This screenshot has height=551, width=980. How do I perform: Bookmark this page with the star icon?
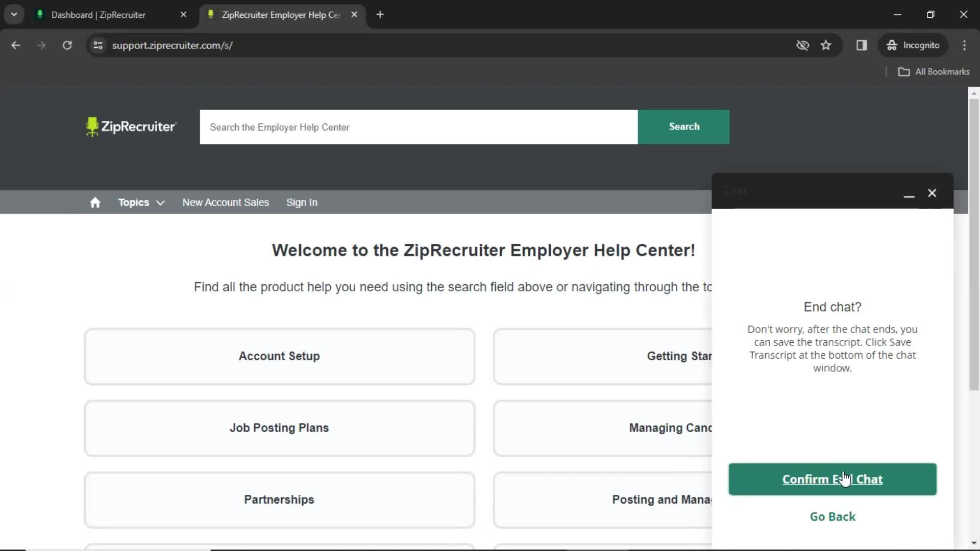[826, 45]
